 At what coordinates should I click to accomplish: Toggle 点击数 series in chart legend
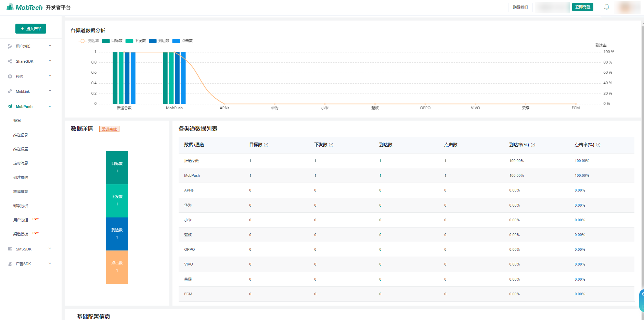point(183,41)
